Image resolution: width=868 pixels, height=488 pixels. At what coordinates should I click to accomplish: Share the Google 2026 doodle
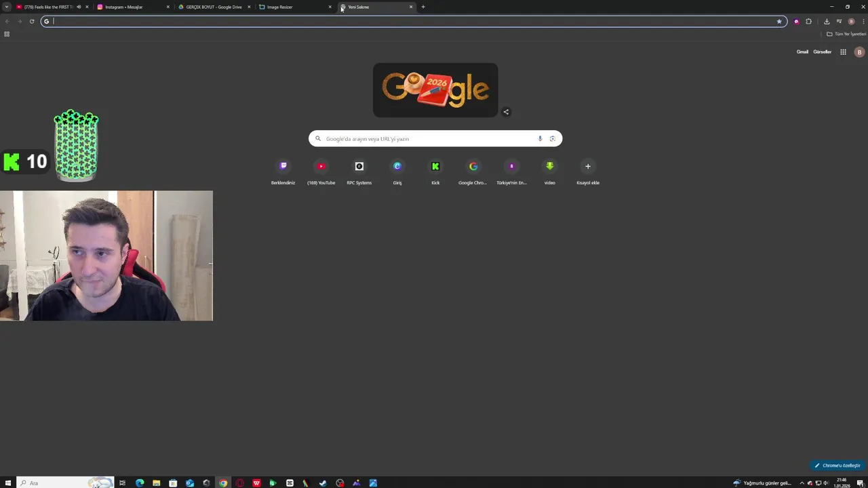point(506,112)
